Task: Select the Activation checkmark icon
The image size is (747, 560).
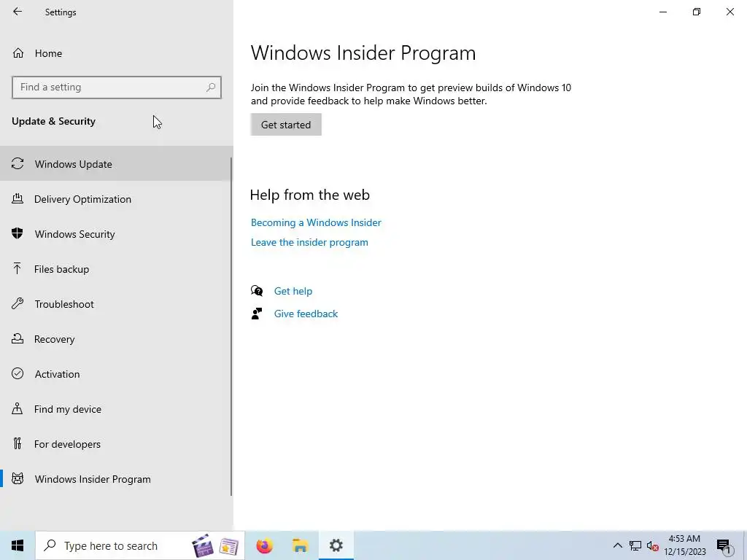Action: [18, 373]
